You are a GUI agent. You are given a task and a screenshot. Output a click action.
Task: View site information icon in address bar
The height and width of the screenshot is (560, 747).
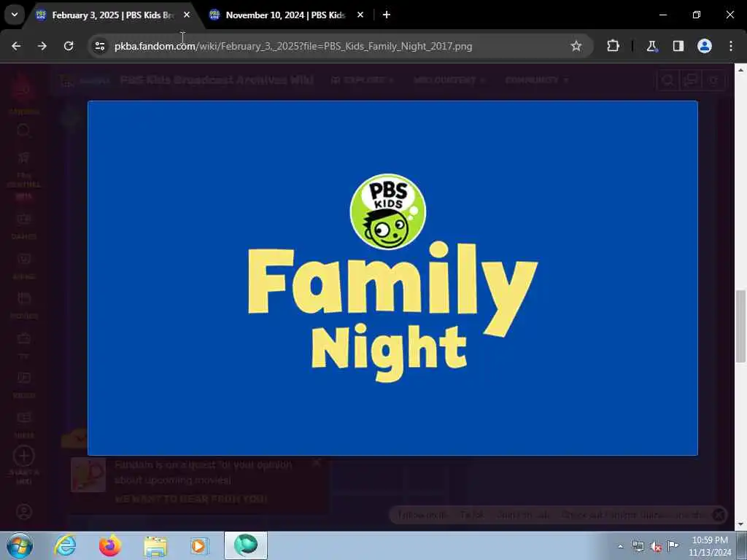(x=99, y=46)
